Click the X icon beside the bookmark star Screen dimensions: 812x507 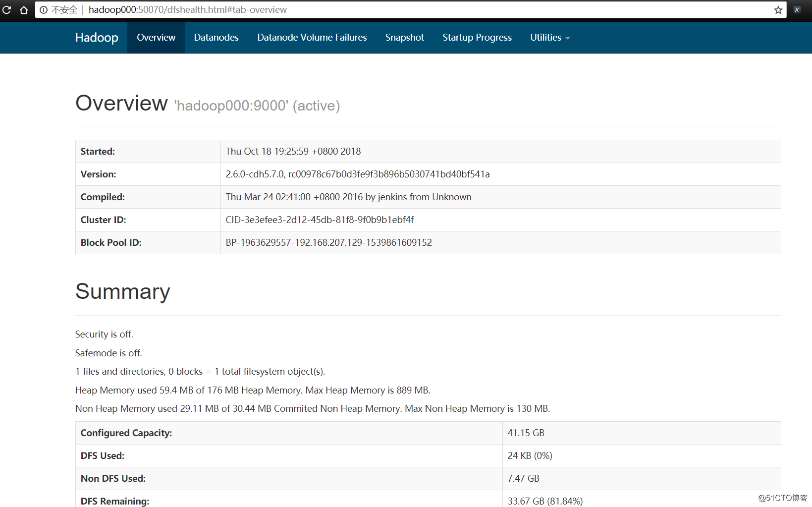(797, 10)
